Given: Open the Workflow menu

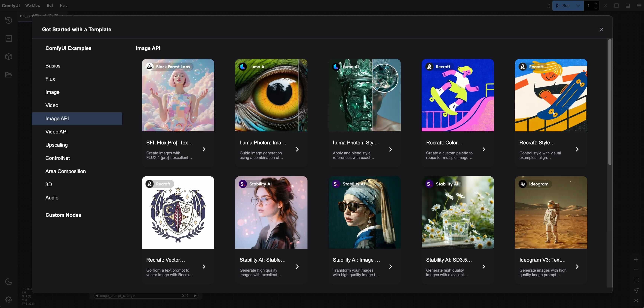Looking at the screenshot, I should click(32, 5).
